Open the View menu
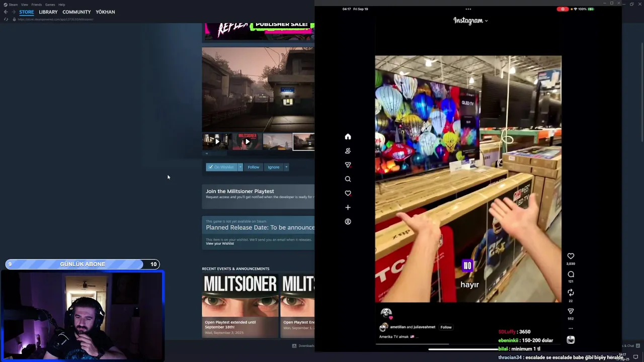Screen dimensions: 644x362 [24, 5]
